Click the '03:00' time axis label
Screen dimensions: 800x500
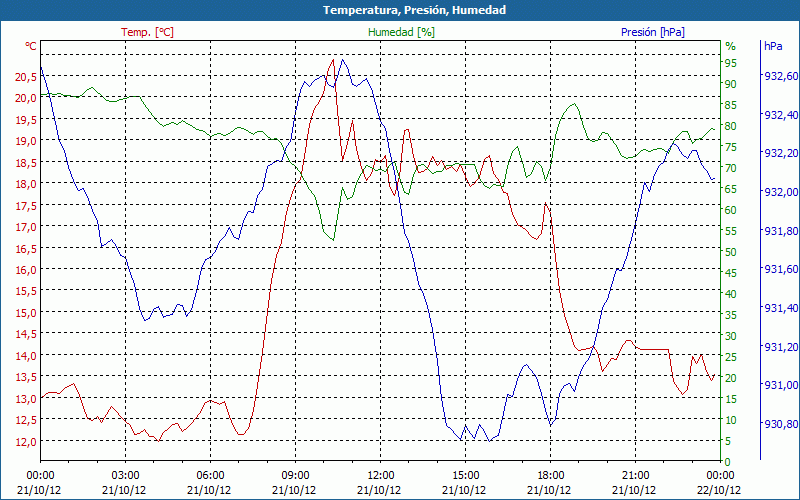126,476
